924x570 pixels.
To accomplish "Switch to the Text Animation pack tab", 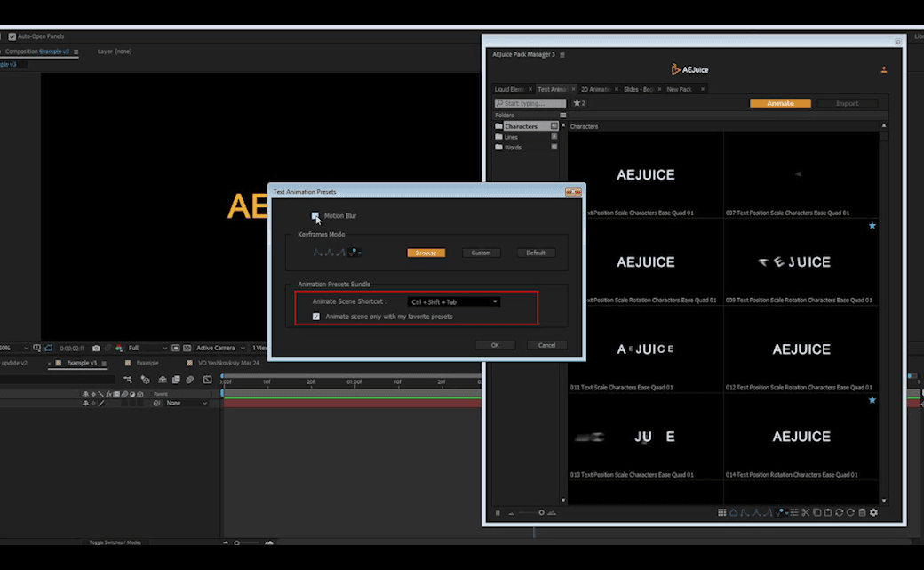I will [552, 89].
